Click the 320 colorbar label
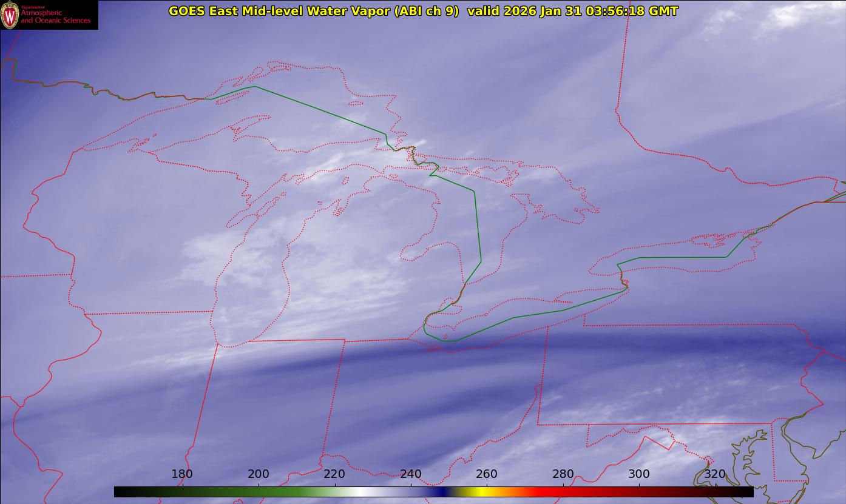This screenshot has width=846, height=504. (715, 474)
